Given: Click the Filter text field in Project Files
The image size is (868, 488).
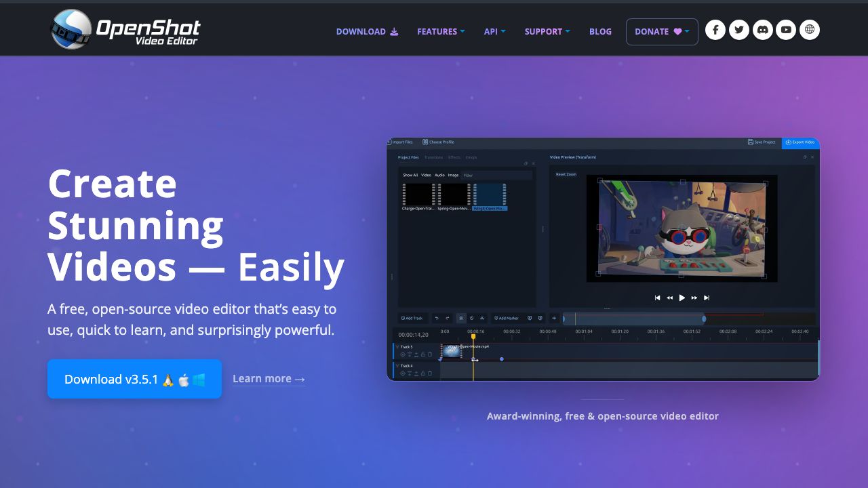Looking at the screenshot, I should [x=497, y=175].
